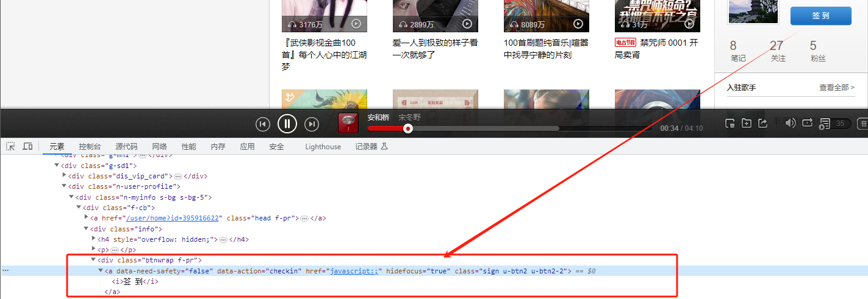The height and width of the screenshot is (299, 868).
Task: Switch to the 网络 DevTools tab
Action: click(x=159, y=147)
